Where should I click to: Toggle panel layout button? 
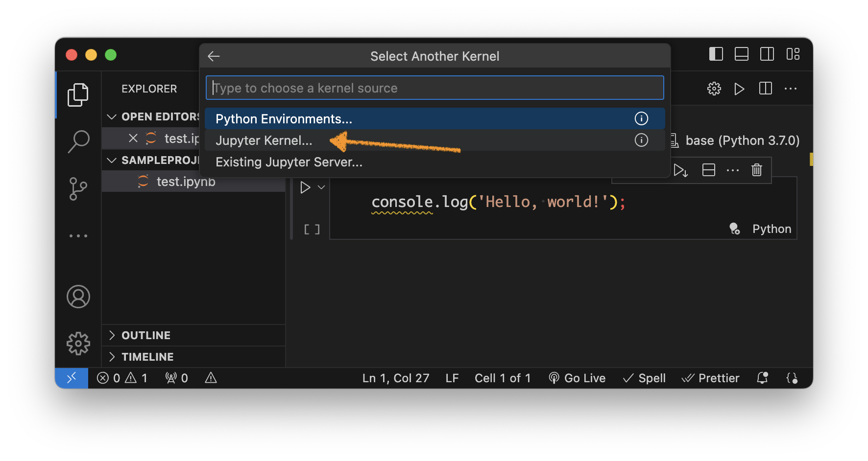coord(742,54)
